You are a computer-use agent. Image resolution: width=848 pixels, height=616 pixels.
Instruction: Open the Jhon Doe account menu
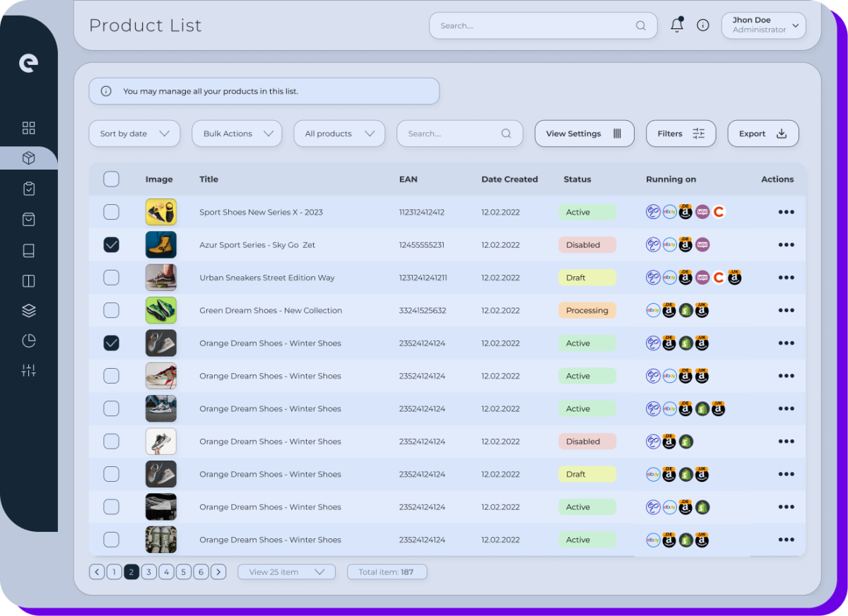pos(763,25)
